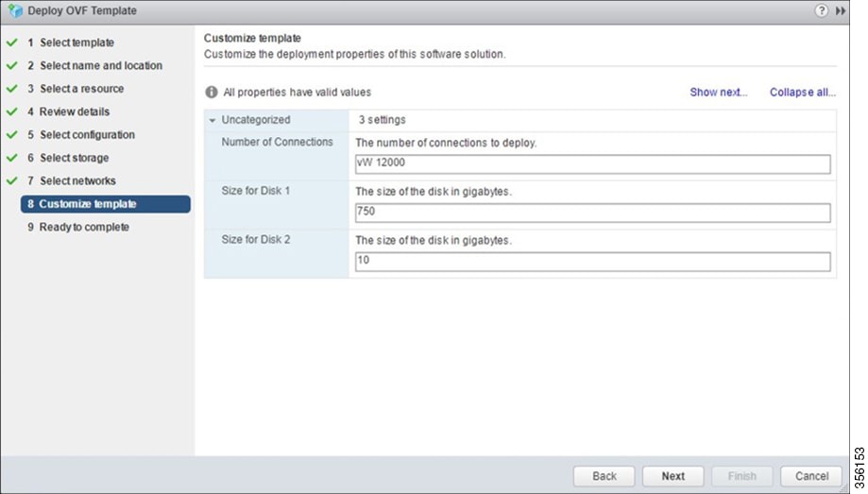This screenshot has width=868, height=494.
Task: Click the double-arrow expand icon in title bar
Action: (x=841, y=10)
